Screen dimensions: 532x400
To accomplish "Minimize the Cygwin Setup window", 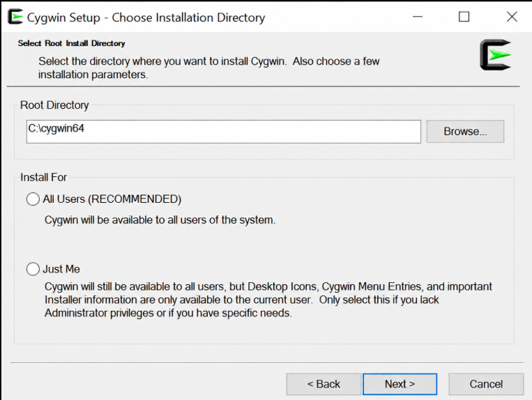I will (x=418, y=17).
